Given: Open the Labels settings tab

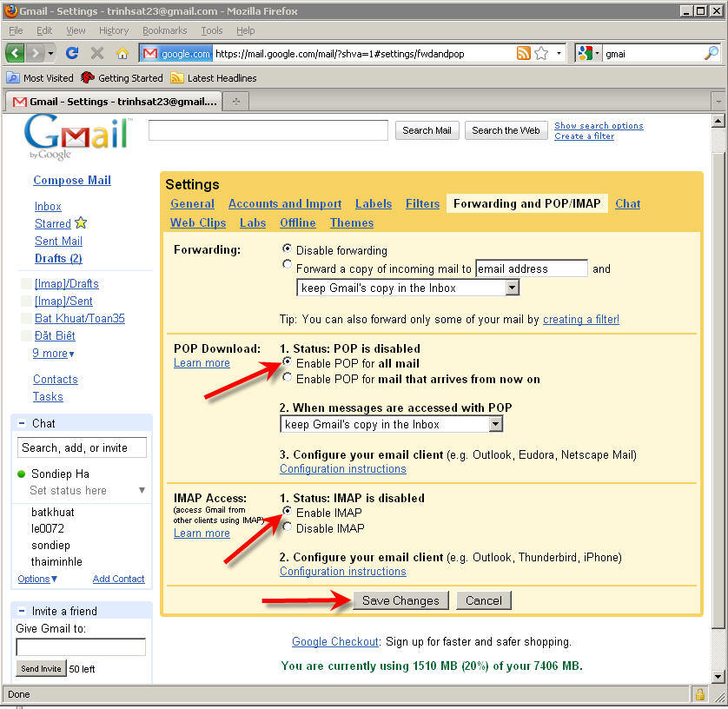Looking at the screenshot, I should pyautogui.click(x=374, y=204).
